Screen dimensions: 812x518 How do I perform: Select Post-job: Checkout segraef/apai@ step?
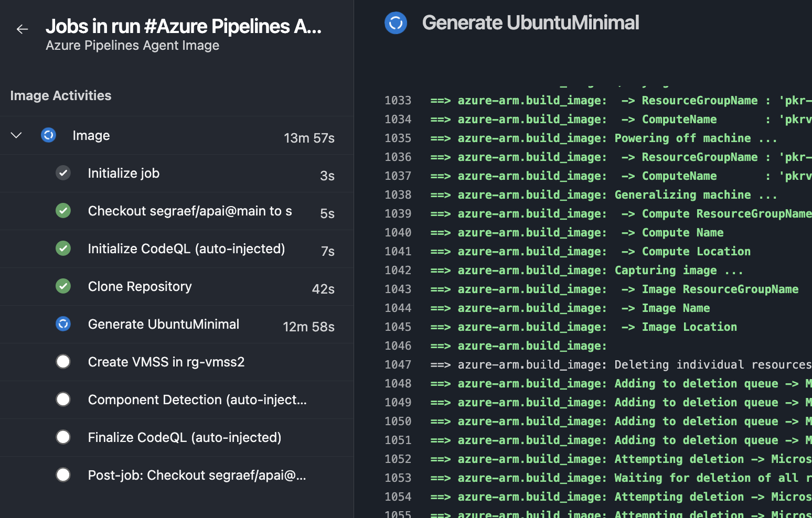pyautogui.click(x=177, y=475)
